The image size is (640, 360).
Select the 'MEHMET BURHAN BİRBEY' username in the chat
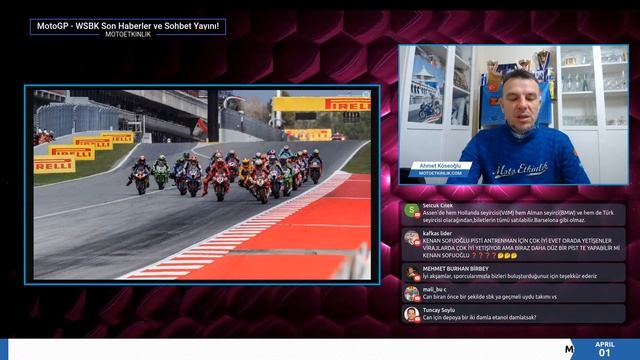tap(456, 269)
